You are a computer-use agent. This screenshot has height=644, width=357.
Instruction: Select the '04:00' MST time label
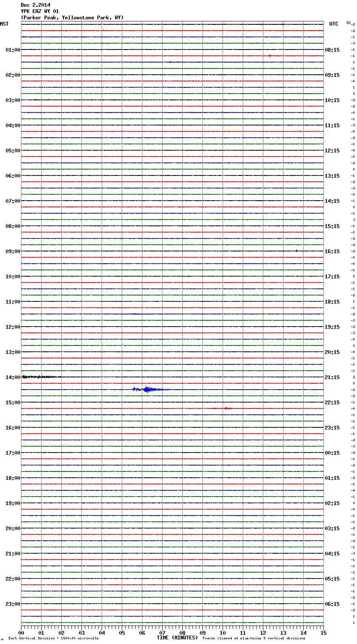[x=13, y=126]
